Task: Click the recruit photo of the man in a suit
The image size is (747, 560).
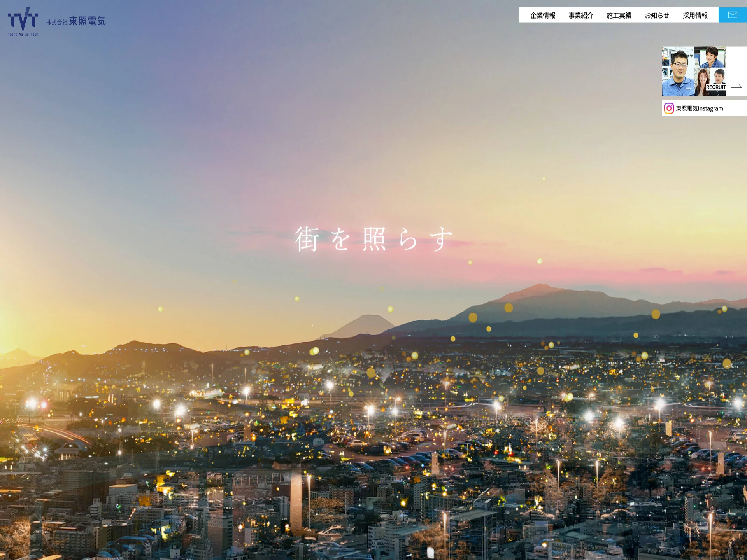Action: click(719, 76)
